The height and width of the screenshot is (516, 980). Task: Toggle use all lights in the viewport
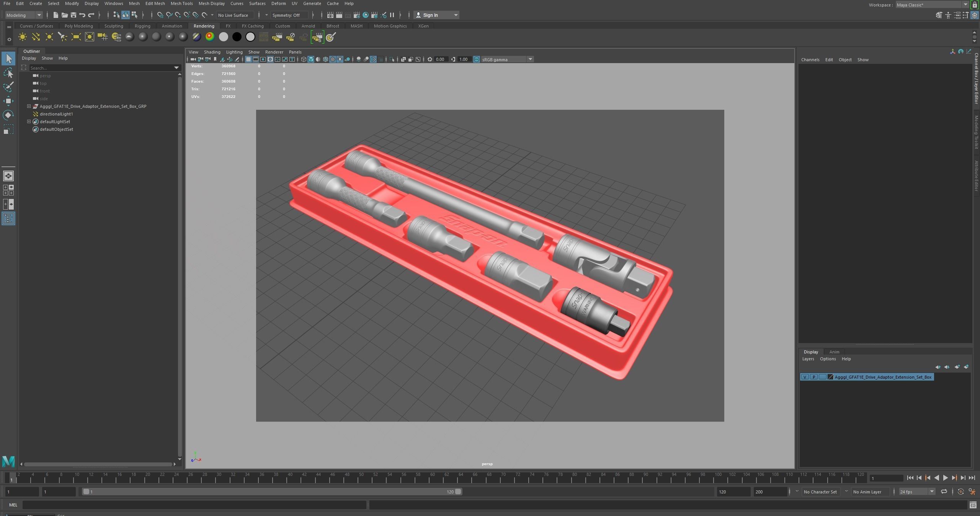point(340,59)
